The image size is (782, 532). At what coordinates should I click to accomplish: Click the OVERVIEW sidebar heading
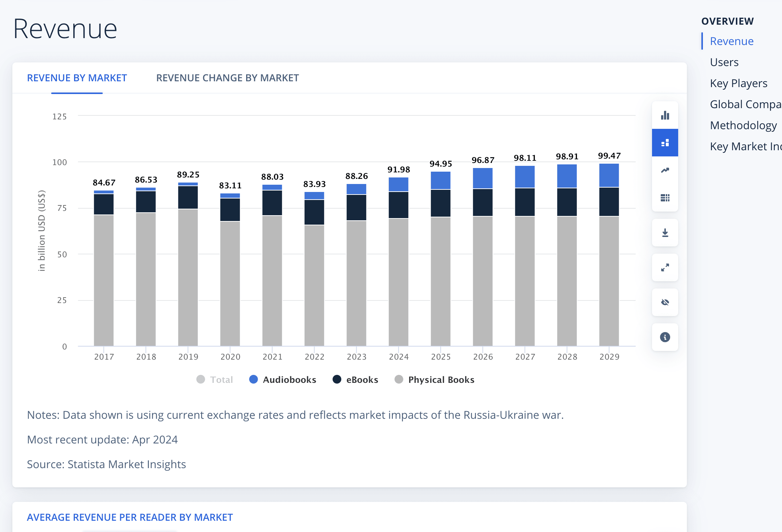pyautogui.click(x=728, y=21)
